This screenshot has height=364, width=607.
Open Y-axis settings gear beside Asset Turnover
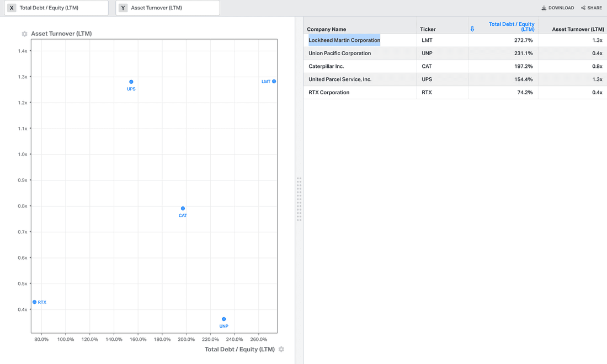tap(24, 34)
